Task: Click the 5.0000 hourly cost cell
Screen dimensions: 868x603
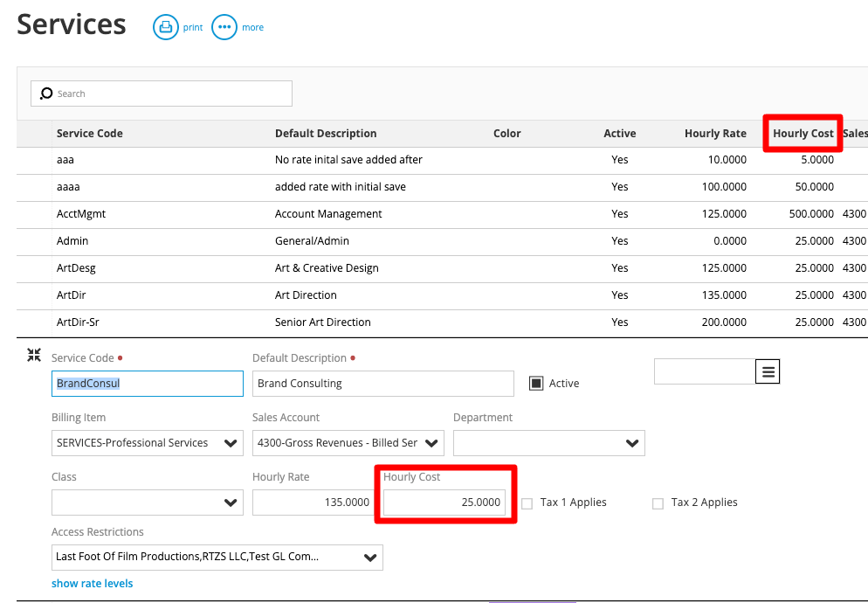Action: [x=817, y=160]
